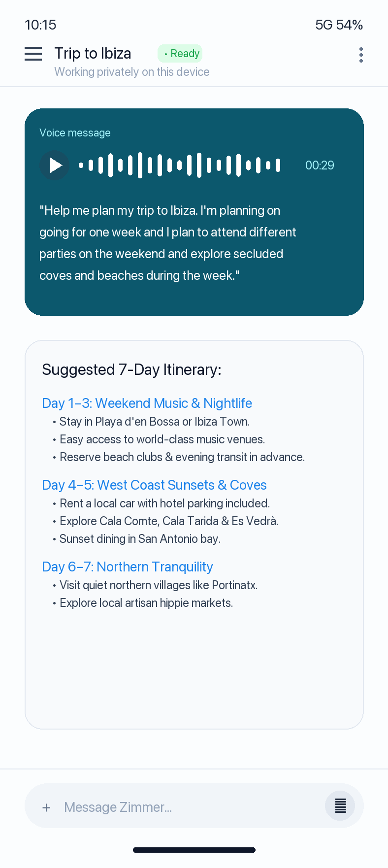The width and height of the screenshot is (388, 868).
Task: Open the hamburger navigation menu
Action: coord(33,54)
